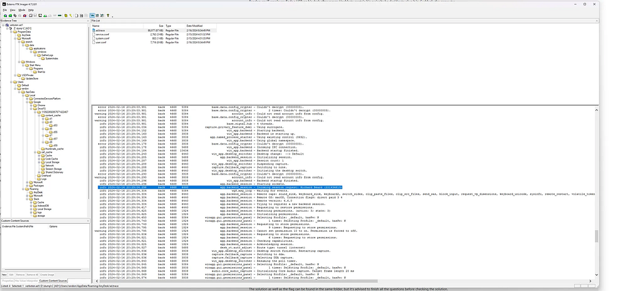Expand the ConnectedDevicesPlatform folder node
The image size is (644, 291).
pos(26,99)
